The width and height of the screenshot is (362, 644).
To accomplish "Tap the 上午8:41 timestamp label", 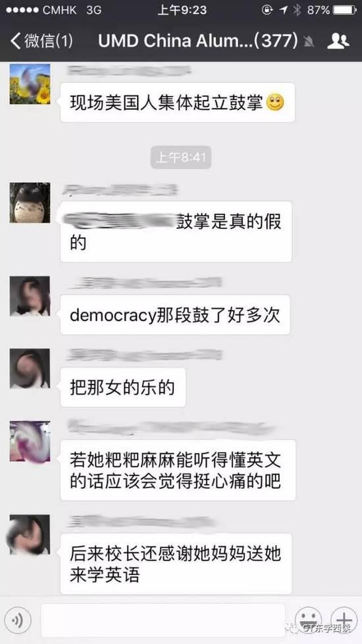I will (181, 157).
